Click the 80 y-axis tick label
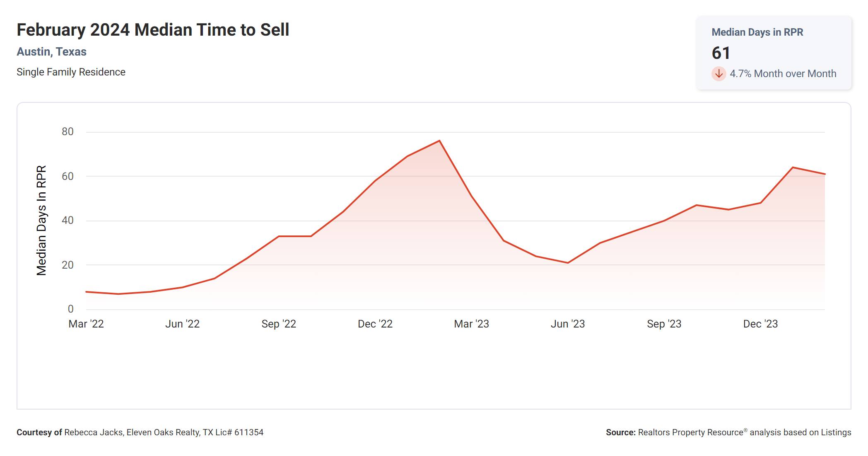 [68, 132]
